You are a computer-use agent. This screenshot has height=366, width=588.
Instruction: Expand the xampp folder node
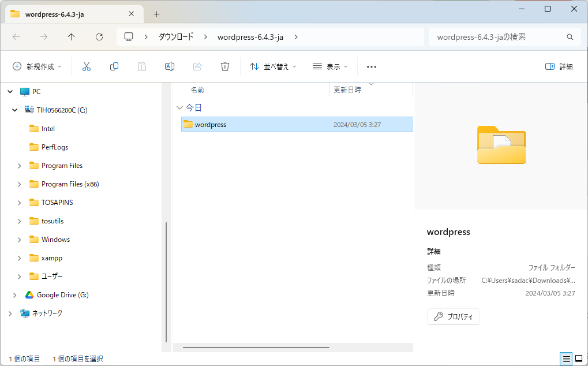coord(20,258)
